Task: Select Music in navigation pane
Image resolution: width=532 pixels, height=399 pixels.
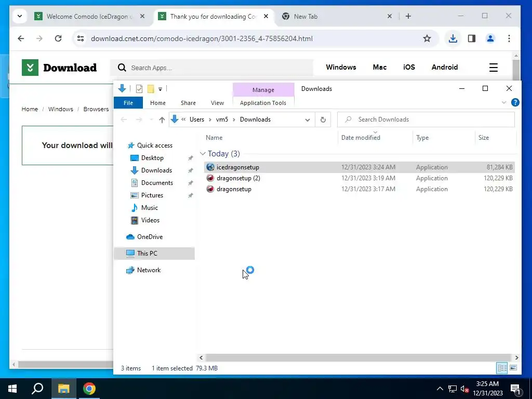Action: click(x=149, y=208)
